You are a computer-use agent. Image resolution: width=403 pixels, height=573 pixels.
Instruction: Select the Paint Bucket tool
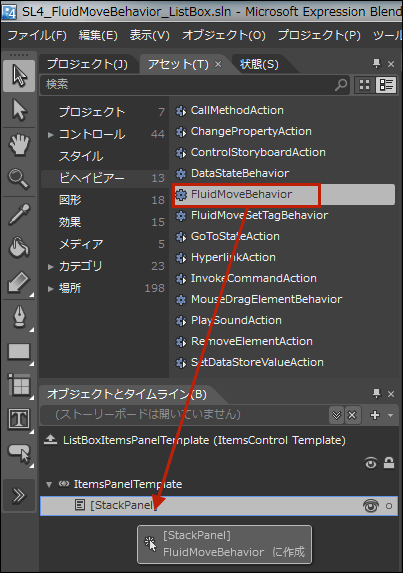pyautogui.click(x=19, y=247)
